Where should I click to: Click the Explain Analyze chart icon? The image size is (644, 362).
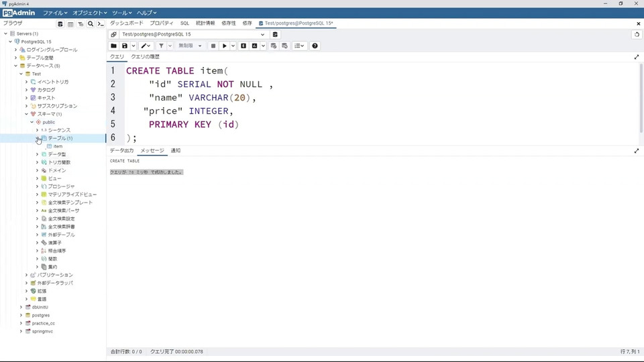(x=255, y=46)
